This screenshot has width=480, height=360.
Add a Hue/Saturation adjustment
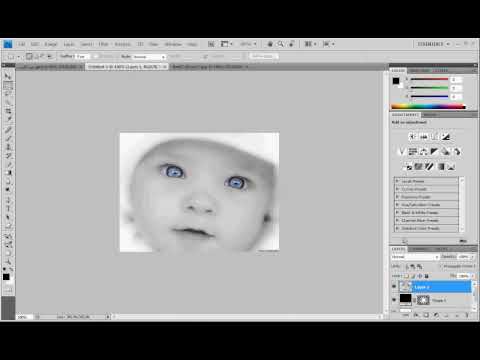[x=413, y=152]
